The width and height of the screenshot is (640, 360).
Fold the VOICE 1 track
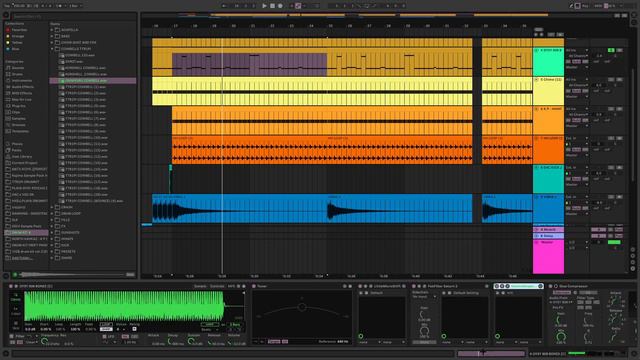536,197
